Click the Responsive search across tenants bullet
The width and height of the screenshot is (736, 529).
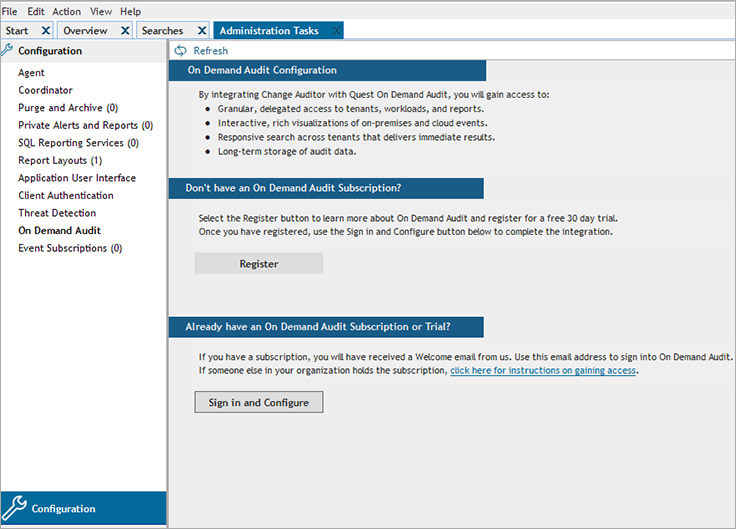pyautogui.click(x=356, y=137)
